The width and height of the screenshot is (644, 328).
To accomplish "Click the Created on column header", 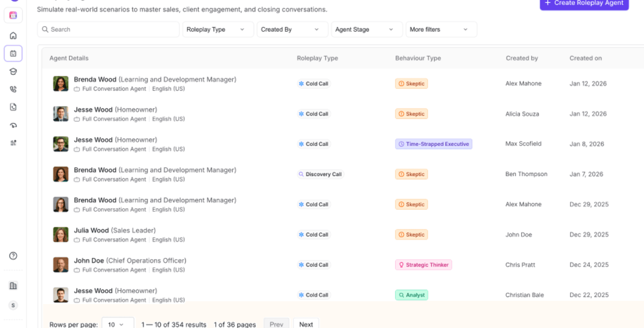I will click(585, 59).
